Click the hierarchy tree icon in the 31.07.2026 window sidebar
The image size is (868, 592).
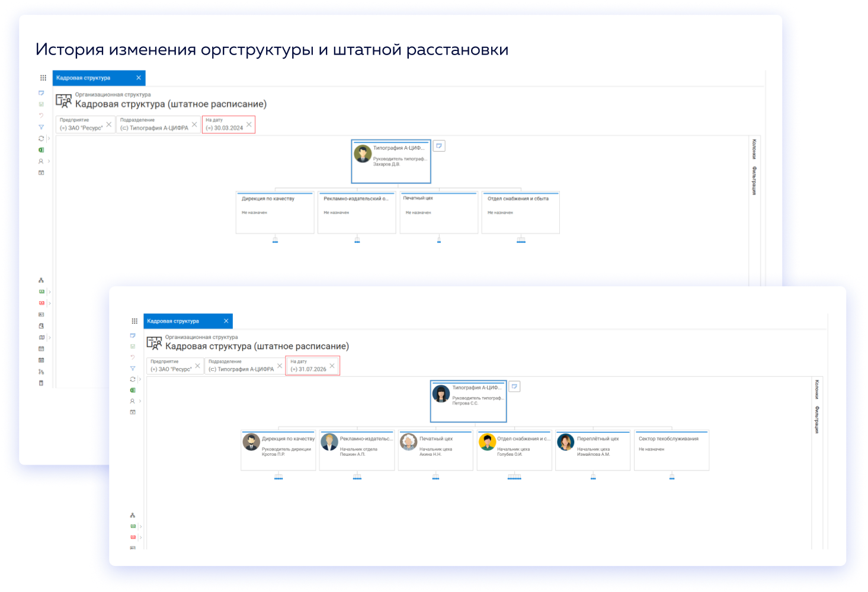tap(133, 516)
